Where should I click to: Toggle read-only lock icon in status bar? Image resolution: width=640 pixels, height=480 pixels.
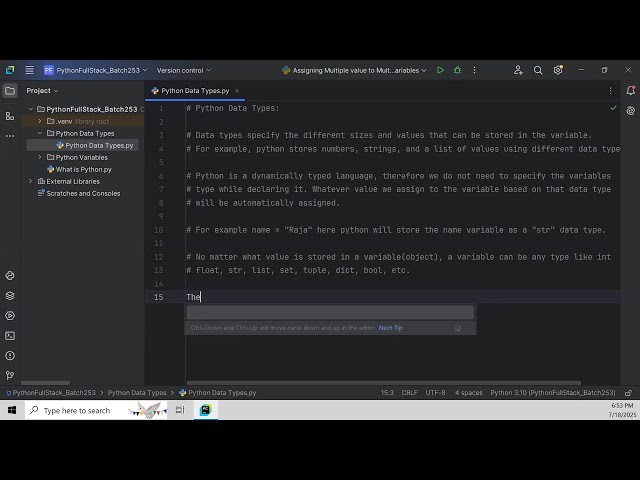coord(628,393)
